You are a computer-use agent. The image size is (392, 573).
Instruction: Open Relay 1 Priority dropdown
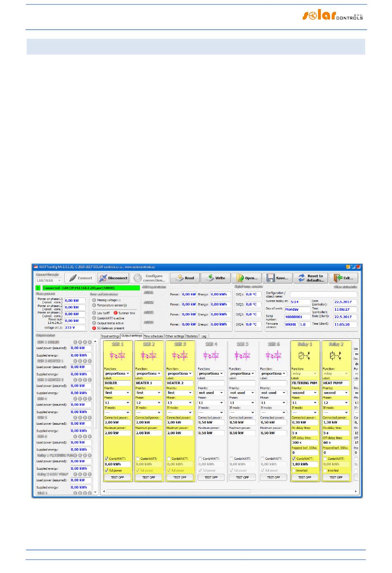tap(305, 393)
